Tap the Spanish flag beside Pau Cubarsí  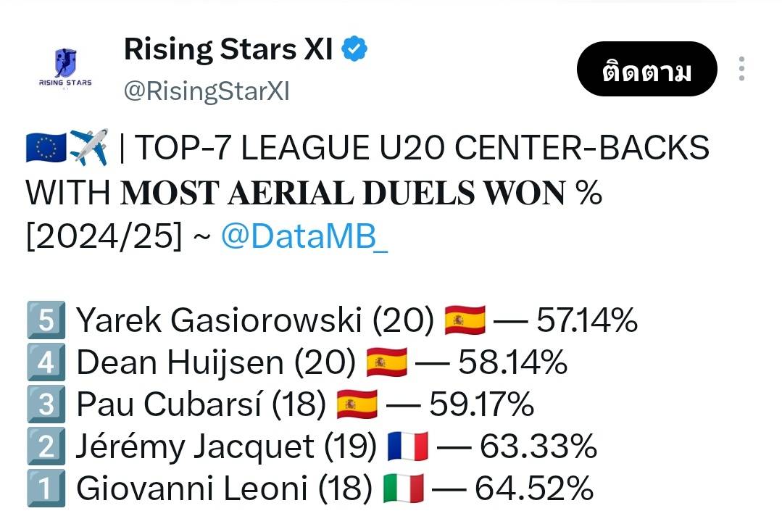point(357,404)
